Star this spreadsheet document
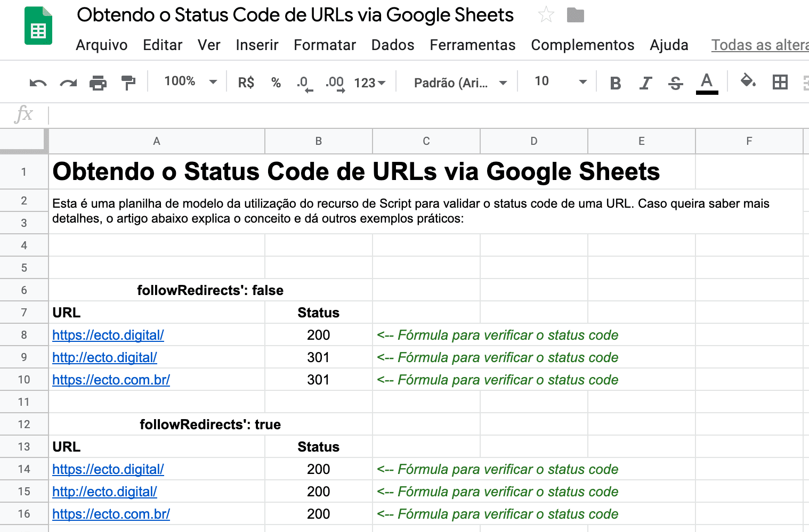The width and height of the screenshot is (809, 532). coord(546,14)
